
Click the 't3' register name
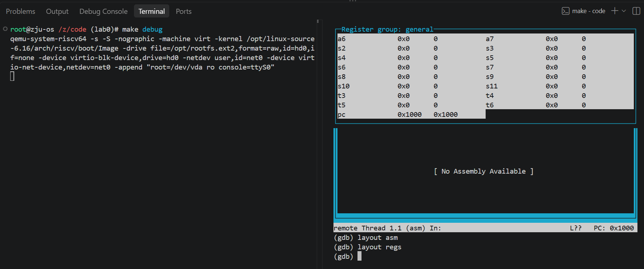(341, 96)
